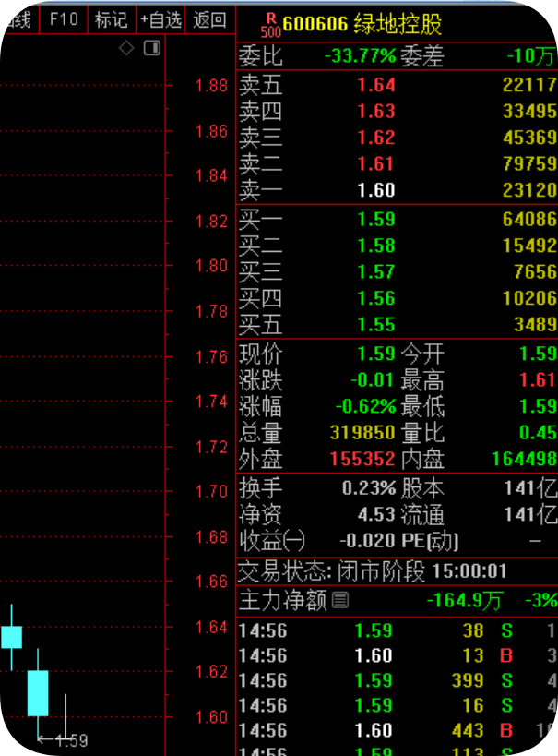This screenshot has height=756, width=558.
Task: Click the 最高 value 1.61
Action: tap(538, 380)
